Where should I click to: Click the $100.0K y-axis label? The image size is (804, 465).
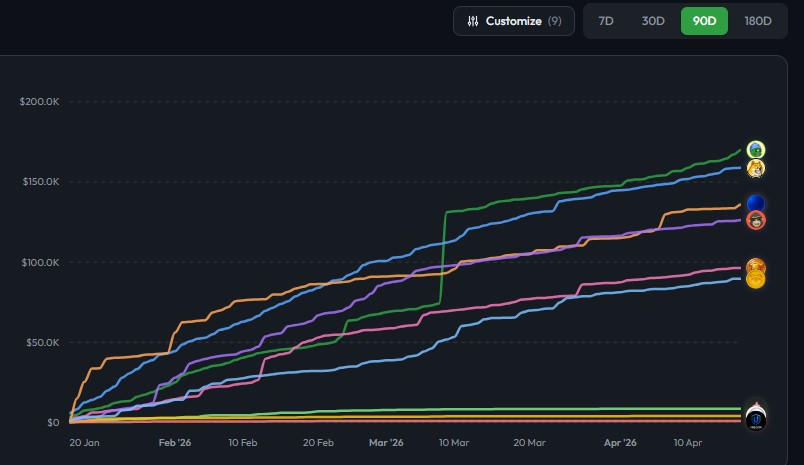40,262
